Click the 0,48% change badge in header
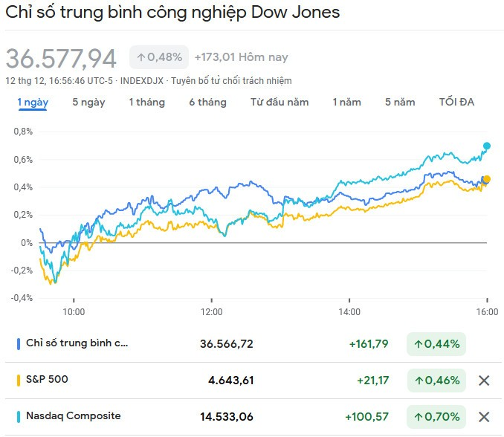The image size is (504, 437). [158, 57]
